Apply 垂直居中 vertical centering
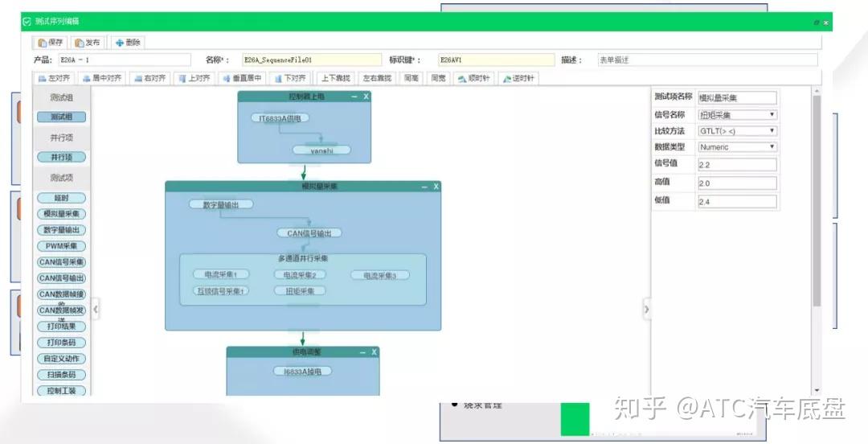Screen dimensions: 868x444 242,78
